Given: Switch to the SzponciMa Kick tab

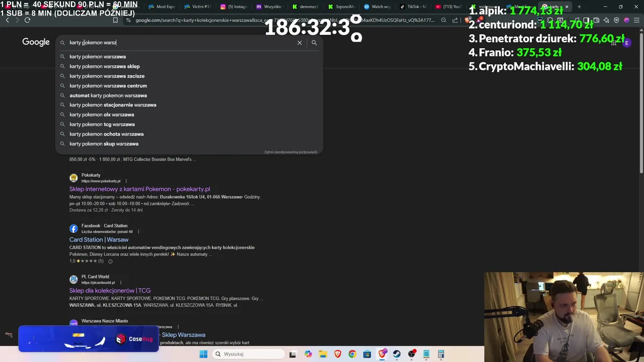Looking at the screenshot, I should (x=341, y=7).
